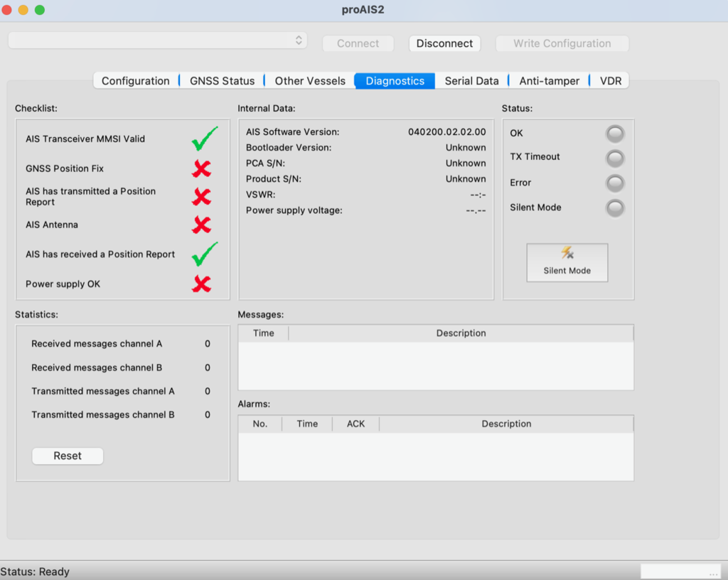This screenshot has width=728, height=580.
Task: Click the PCA S/N Unknown value
Action: (466, 163)
